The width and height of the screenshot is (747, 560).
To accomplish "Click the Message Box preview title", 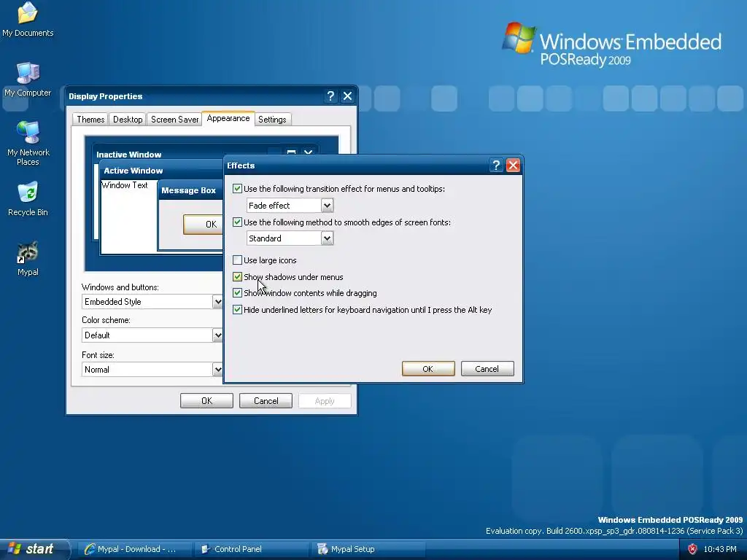I will (x=189, y=190).
